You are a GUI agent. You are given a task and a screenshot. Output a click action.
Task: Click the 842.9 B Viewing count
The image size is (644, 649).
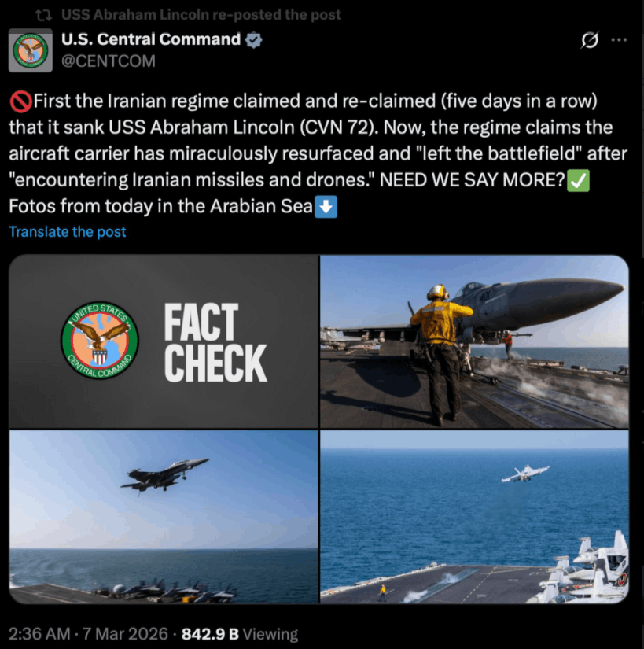240,634
